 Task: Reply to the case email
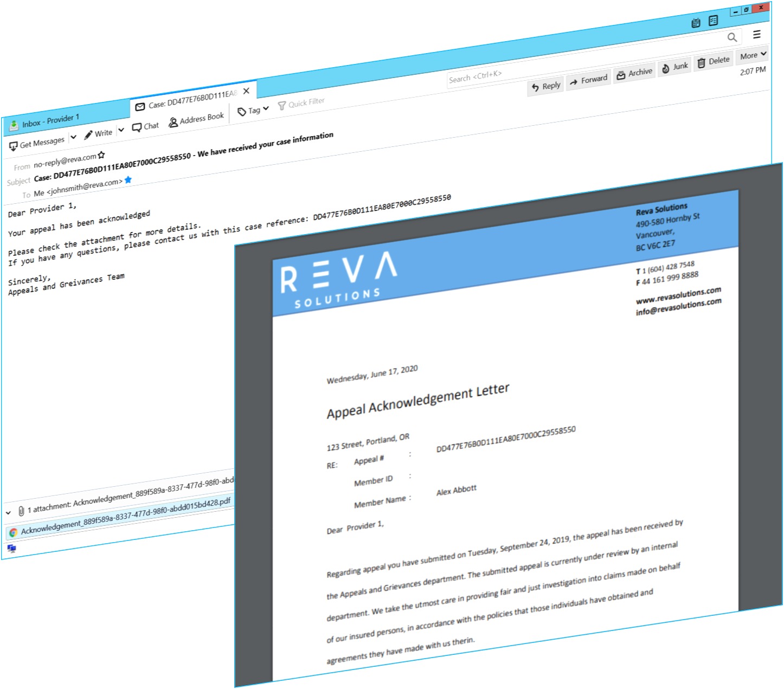tap(545, 86)
